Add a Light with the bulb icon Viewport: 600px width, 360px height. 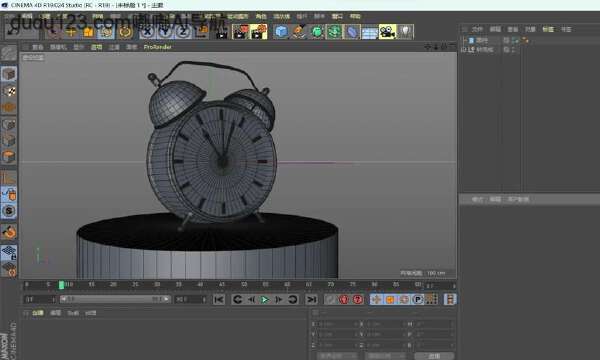[x=405, y=32]
